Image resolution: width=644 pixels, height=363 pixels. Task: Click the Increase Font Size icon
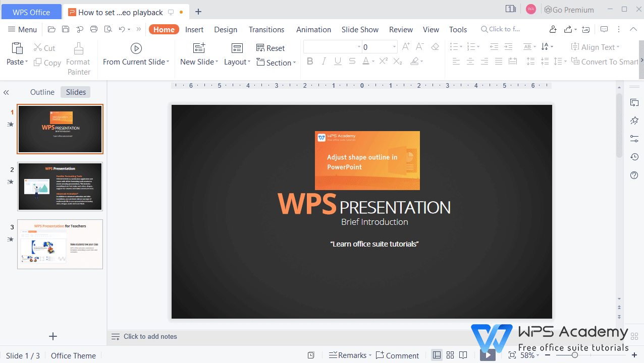406,47
